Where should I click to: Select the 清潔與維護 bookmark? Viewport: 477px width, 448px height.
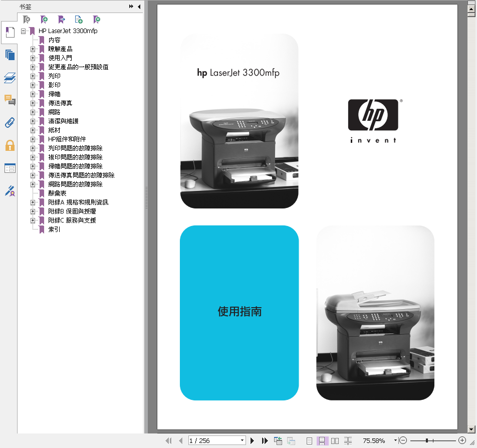point(63,121)
